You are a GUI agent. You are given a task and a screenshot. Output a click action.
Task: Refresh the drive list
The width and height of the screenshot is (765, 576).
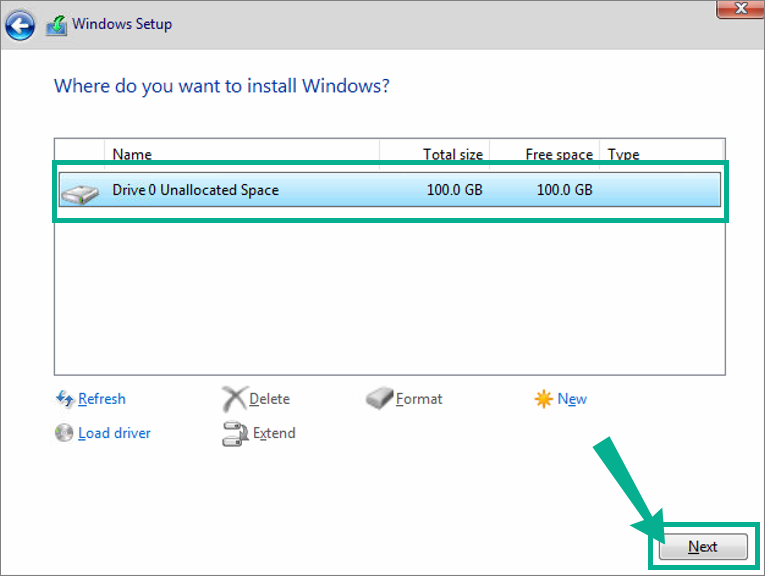pos(101,399)
